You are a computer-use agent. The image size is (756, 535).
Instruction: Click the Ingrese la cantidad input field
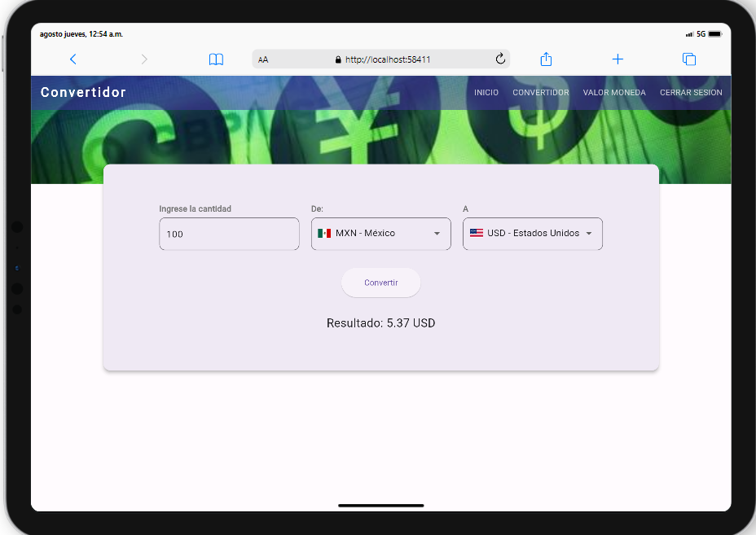click(x=229, y=234)
